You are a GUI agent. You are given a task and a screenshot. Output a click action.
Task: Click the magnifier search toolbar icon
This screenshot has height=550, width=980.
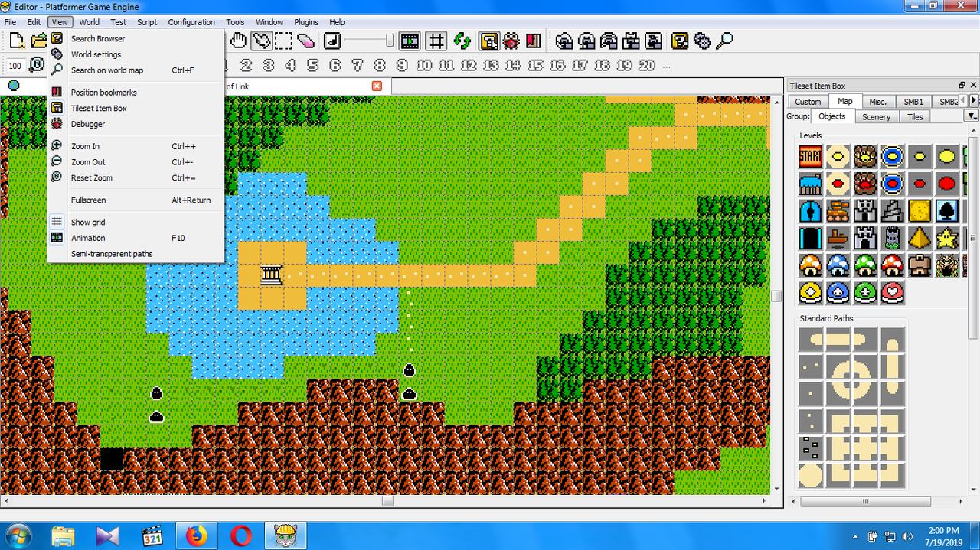(724, 41)
